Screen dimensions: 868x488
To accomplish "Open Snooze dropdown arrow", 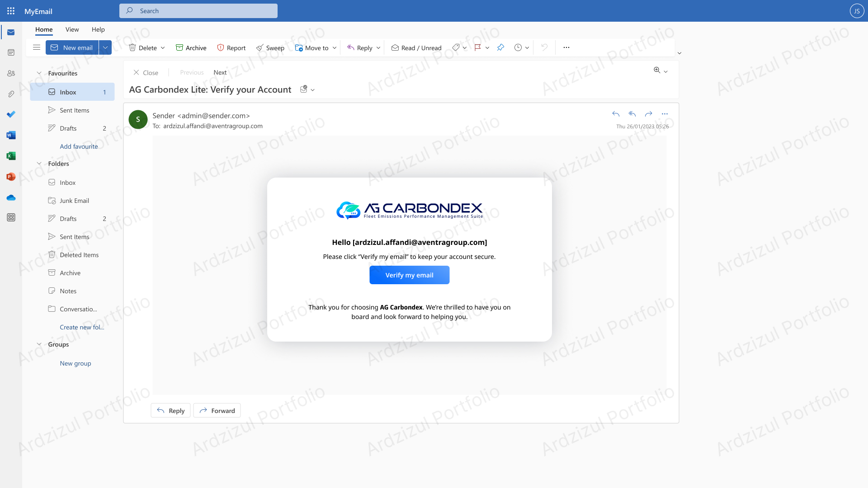I will click(x=527, y=48).
